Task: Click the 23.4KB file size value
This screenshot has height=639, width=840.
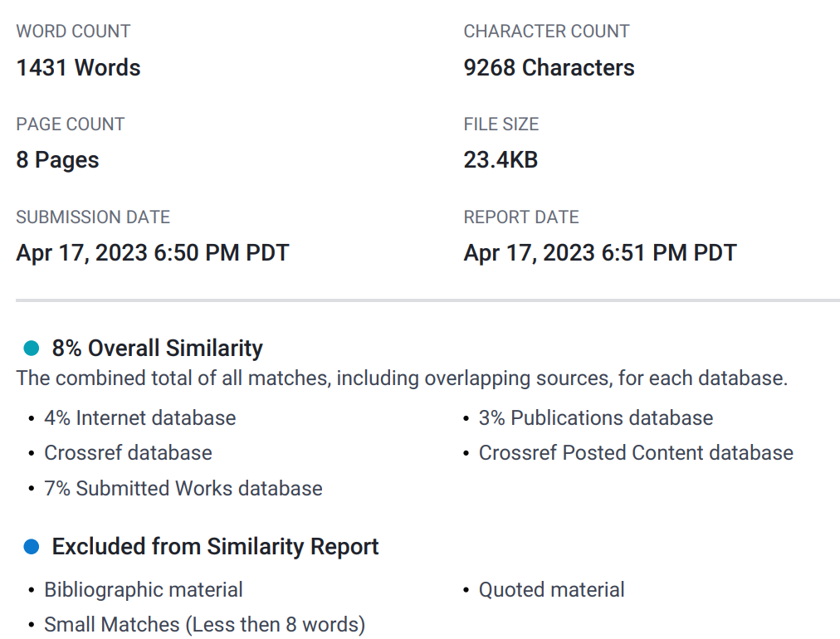Action: click(501, 159)
